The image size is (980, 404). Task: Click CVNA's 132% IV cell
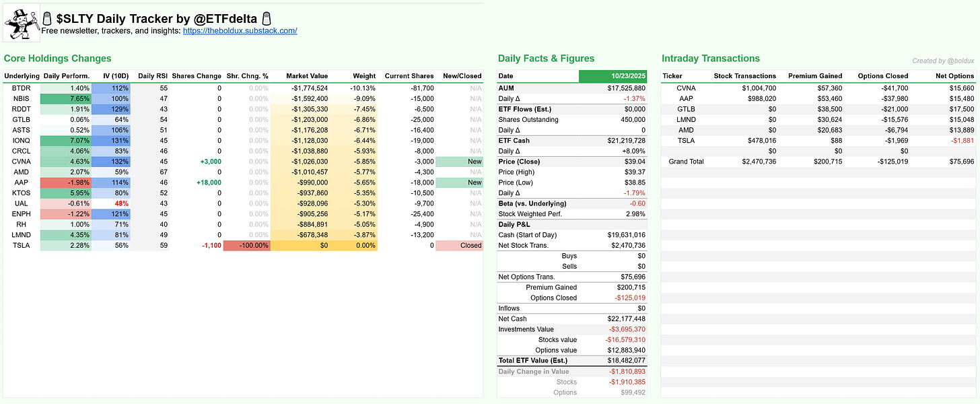tap(111, 162)
